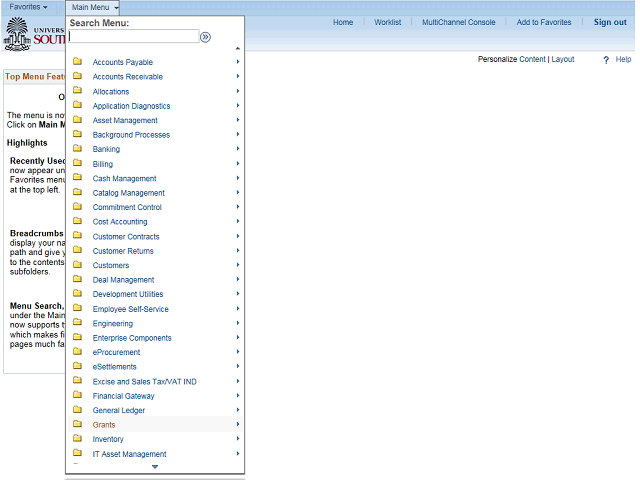Click the menu scroll-up arrow
This screenshot has width=640, height=480.
[238, 49]
